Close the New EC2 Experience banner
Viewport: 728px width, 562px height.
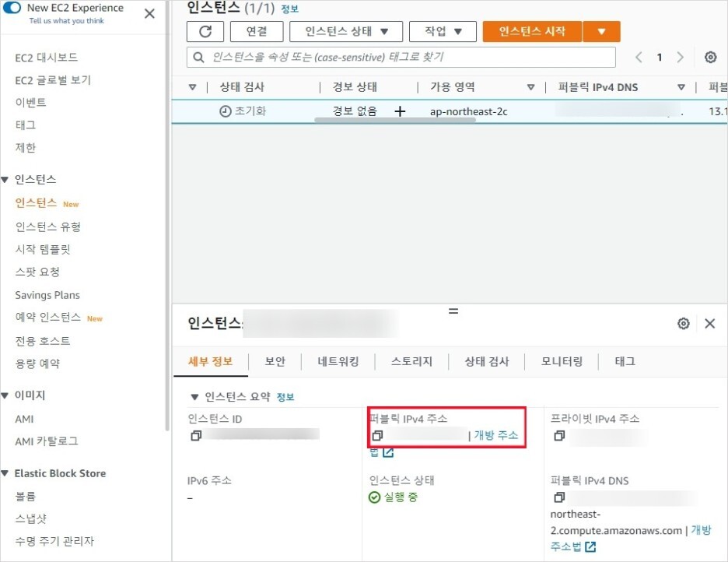tap(149, 13)
